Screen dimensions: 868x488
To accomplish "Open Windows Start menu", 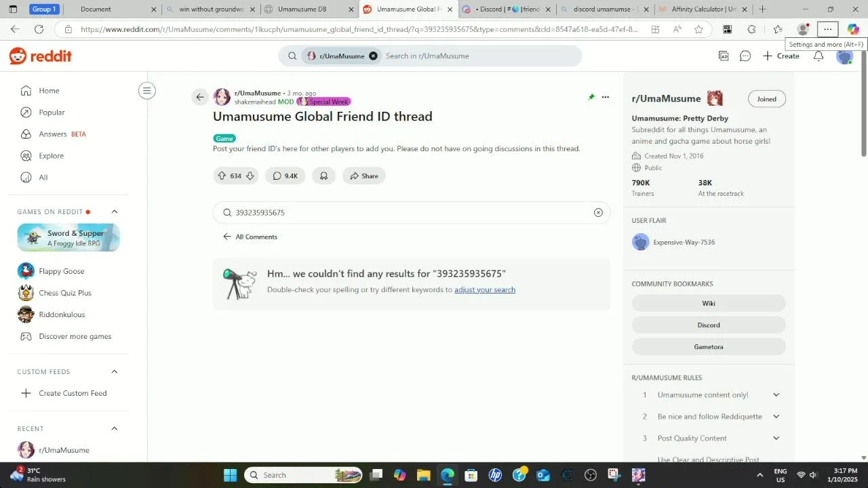I will 231,475.
